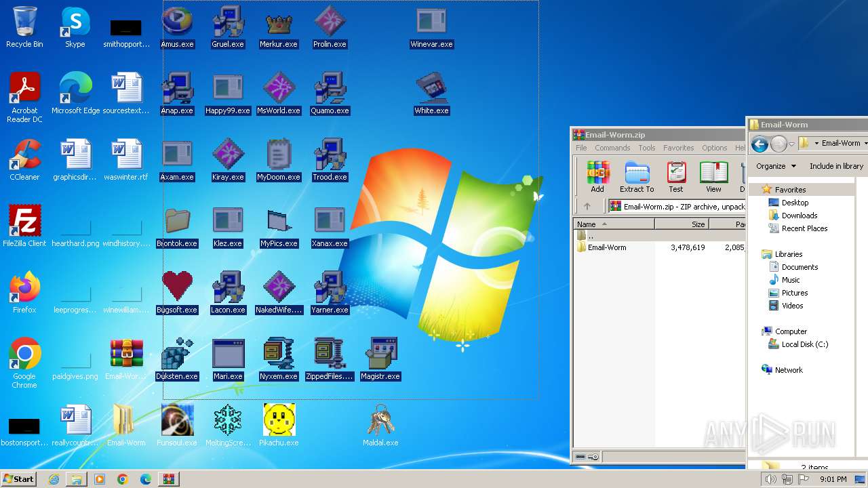Select the Happy99.exe icon
Viewport: 868px width, 488px height.
[x=228, y=94]
